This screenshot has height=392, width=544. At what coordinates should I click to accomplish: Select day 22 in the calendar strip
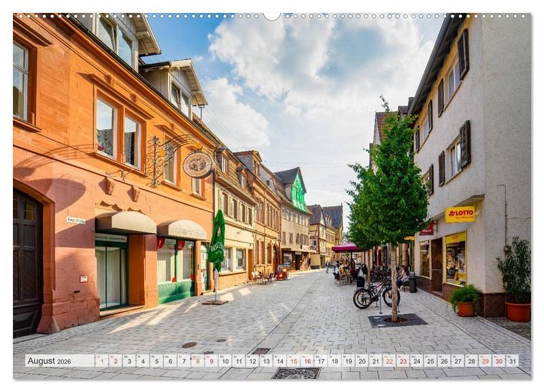point(390,361)
